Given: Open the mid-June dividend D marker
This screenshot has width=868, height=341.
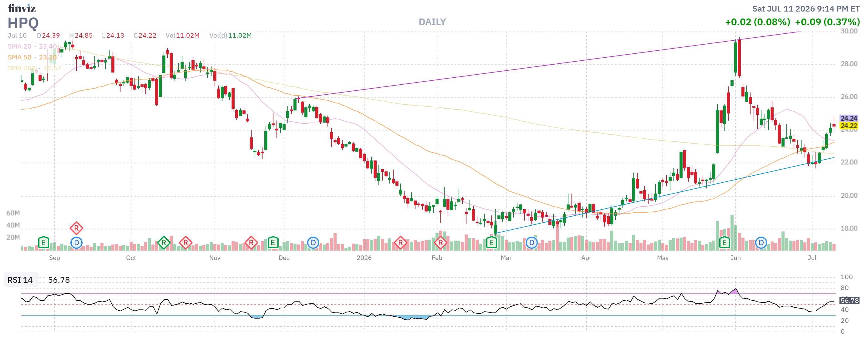Looking at the screenshot, I should point(761,242).
